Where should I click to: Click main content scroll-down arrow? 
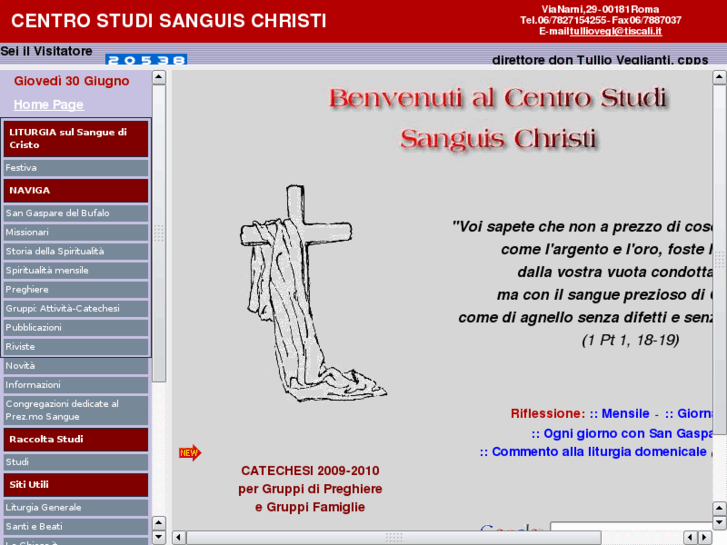tap(720, 523)
